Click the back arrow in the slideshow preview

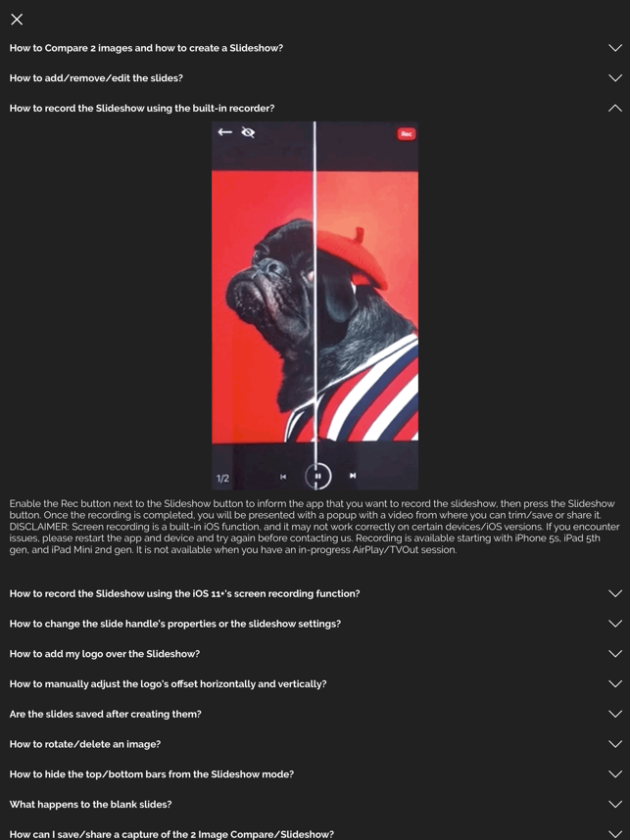(x=224, y=132)
